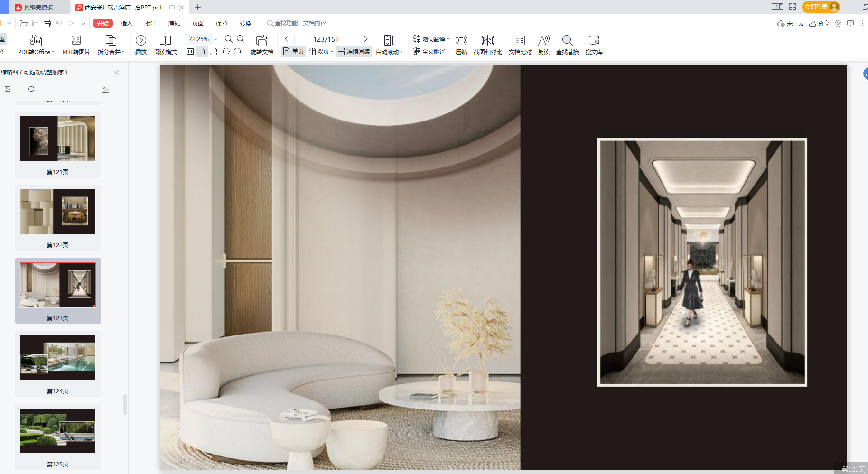
Task: Click the 立即登录 login button
Action: 816,7
